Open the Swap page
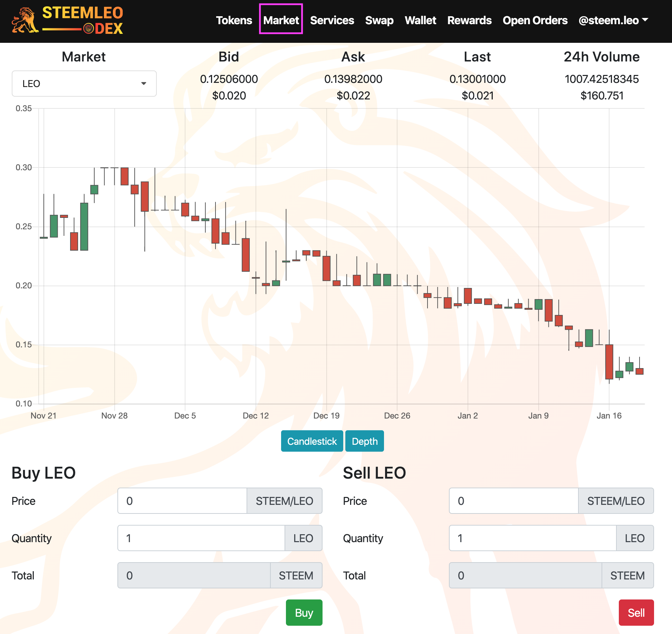The width and height of the screenshot is (672, 634). click(379, 20)
